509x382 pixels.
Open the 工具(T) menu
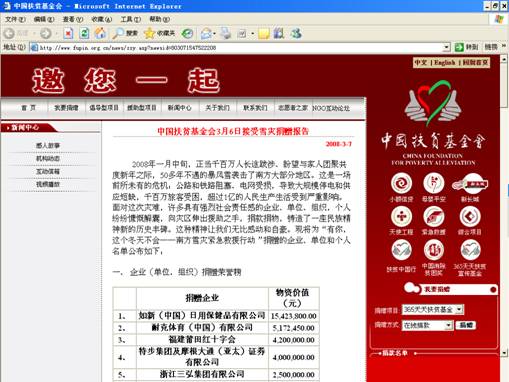(130, 19)
